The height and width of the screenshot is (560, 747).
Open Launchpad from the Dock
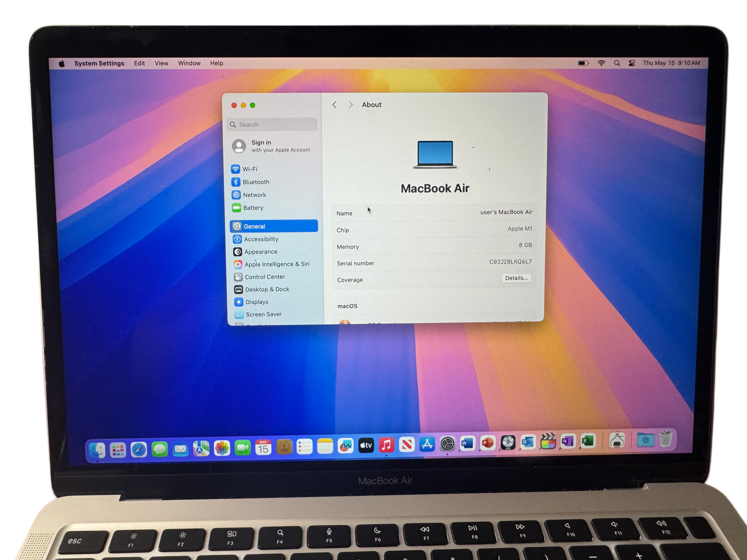click(x=118, y=450)
